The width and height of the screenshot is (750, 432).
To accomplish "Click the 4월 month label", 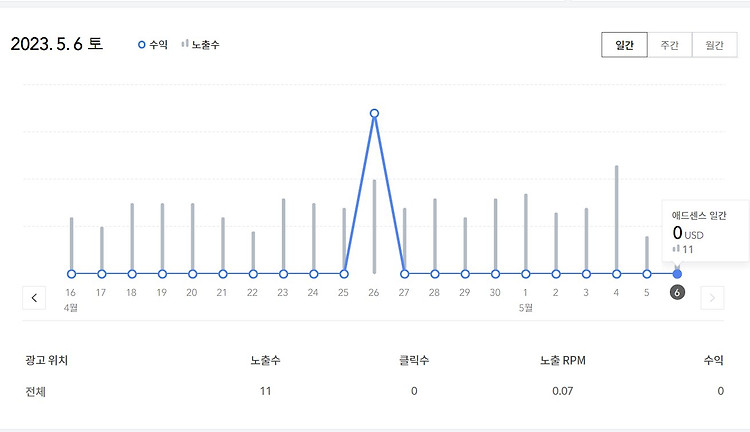I will pos(71,308).
